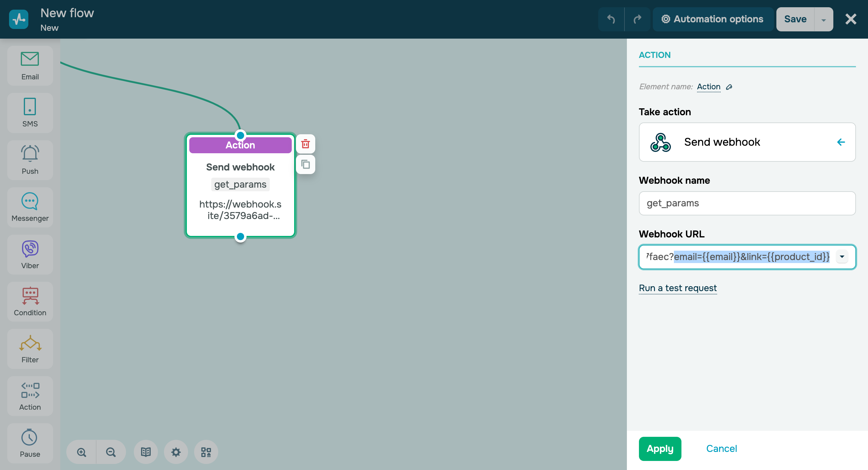This screenshot has width=868, height=470.
Task: Open the flow knowledge guide icon
Action: pyautogui.click(x=146, y=452)
